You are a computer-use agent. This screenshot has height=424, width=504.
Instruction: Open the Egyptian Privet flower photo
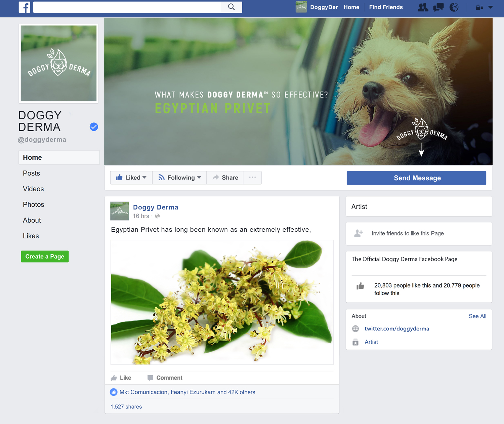click(222, 302)
